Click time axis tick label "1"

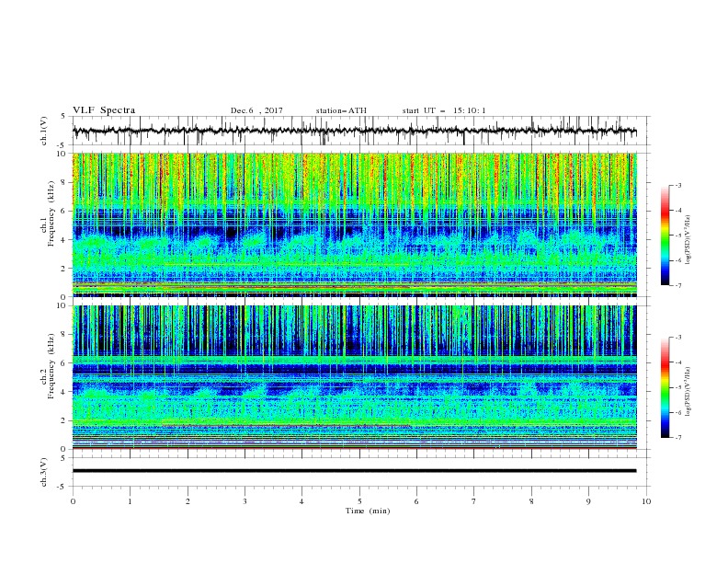coord(130,501)
